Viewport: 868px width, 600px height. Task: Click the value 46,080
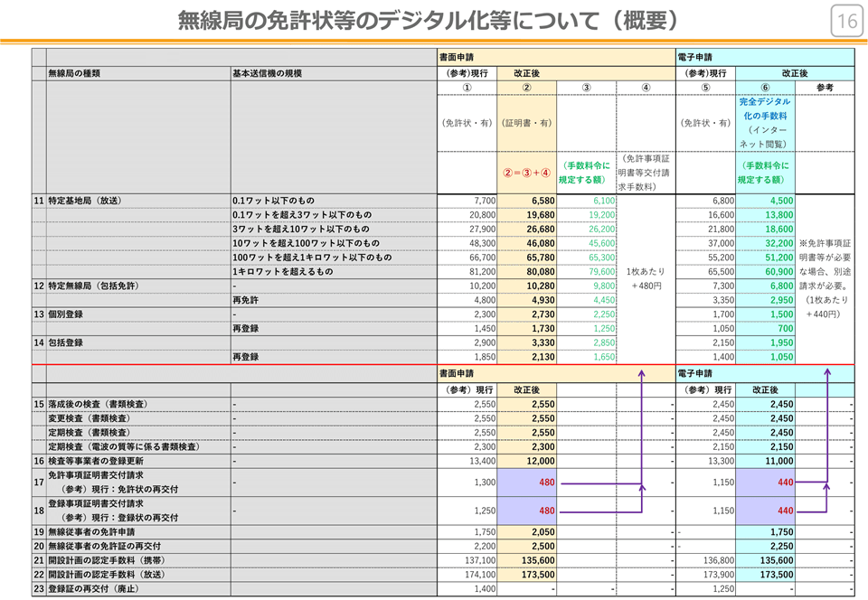tap(541, 243)
